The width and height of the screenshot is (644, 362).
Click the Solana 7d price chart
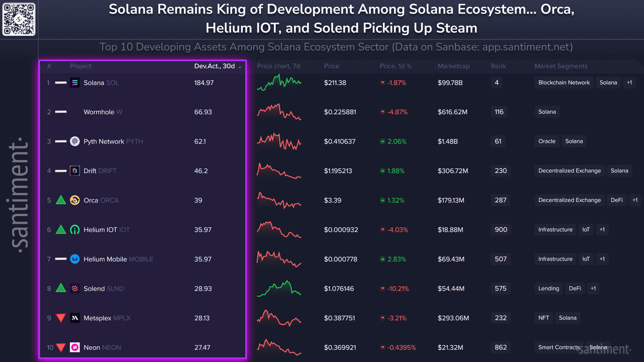coord(279,83)
